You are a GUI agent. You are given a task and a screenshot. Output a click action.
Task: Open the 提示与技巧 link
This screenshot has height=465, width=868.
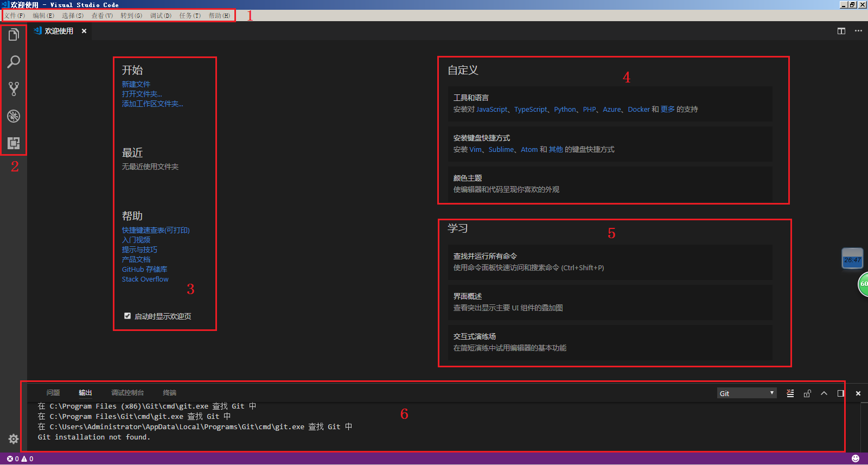[x=139, y=250]
